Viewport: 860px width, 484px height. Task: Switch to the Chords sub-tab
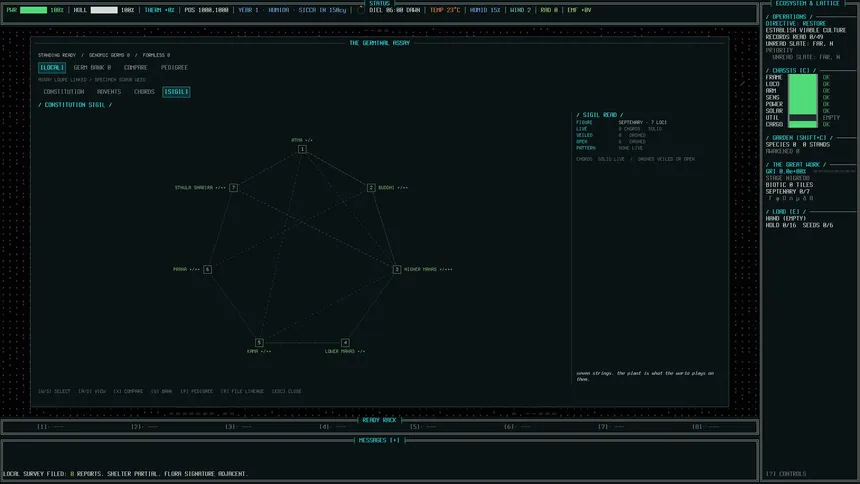coord(144,92)
